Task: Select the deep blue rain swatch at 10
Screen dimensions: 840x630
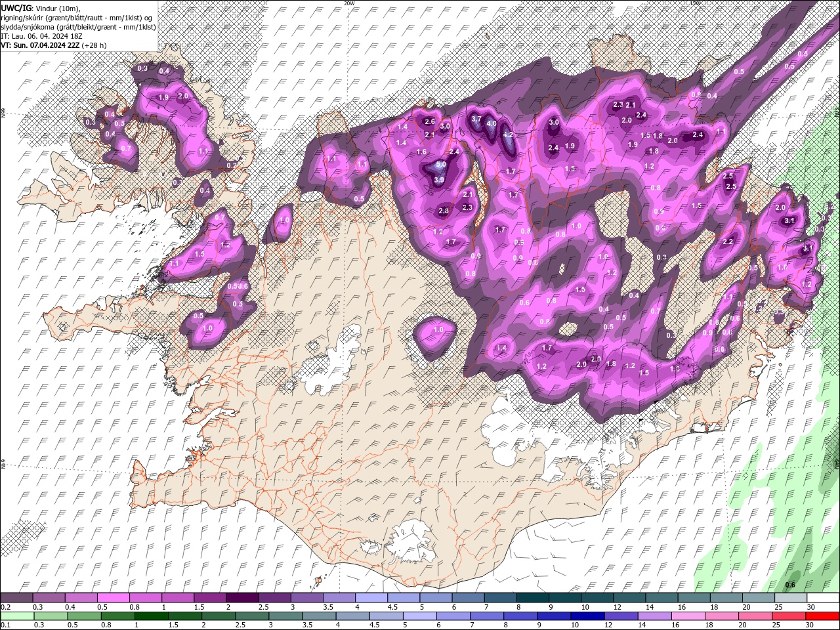Action: [587, 616]
